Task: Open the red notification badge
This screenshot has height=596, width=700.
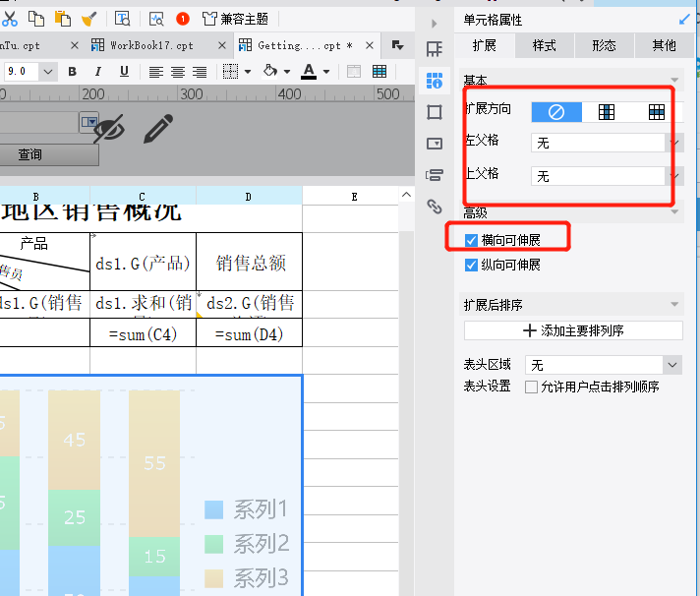Action: point(183,19)
